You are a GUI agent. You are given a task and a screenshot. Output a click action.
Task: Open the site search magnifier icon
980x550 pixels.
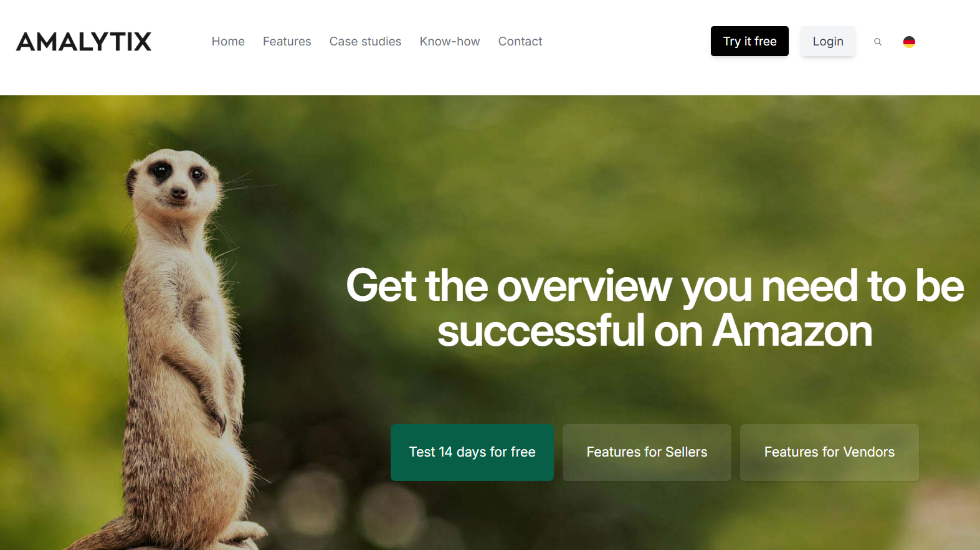coord(878,42)
